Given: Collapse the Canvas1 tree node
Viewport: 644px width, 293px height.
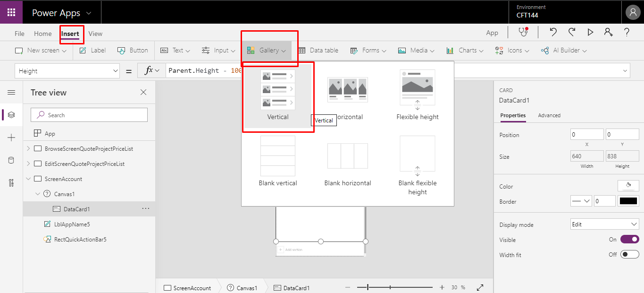Looking at the screenshot, I should tap(38, 194).
